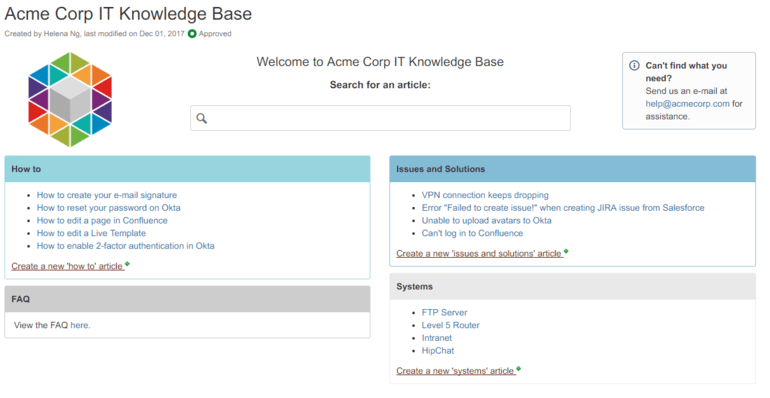Screen dimensions: 770x398
Task: Click the 'Issues and Solutions' panel header
Action: [x=573, y=169]
